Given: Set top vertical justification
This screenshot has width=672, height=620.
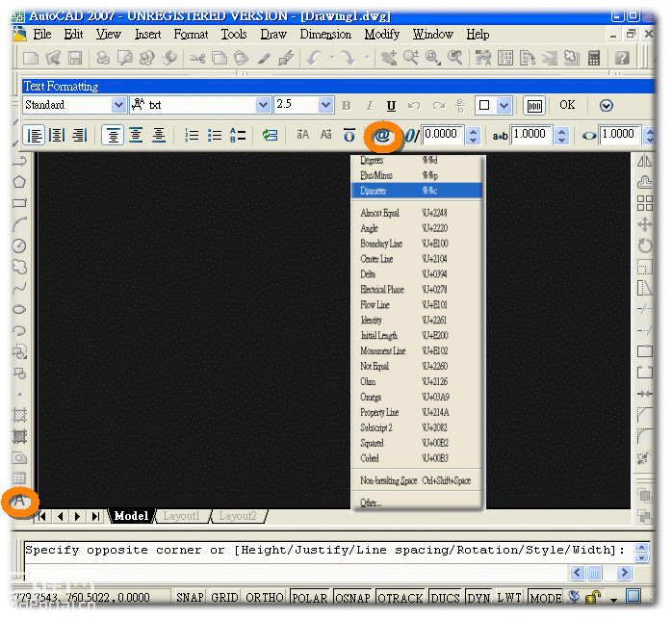Looking at the screenshot, I should pyautogui.click(x=113, y=136).
